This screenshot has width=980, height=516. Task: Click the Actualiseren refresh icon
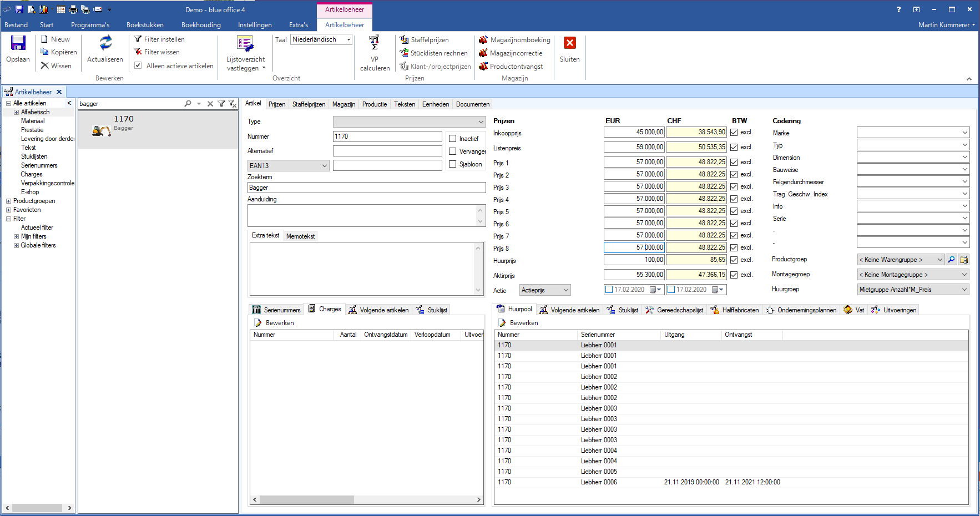(x=105, y=43)
